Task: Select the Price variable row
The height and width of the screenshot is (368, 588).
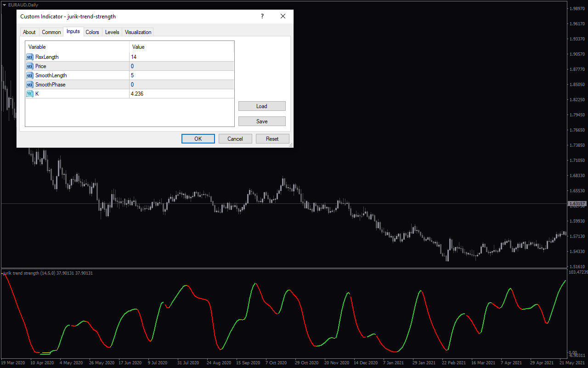Action: [130, 66]
